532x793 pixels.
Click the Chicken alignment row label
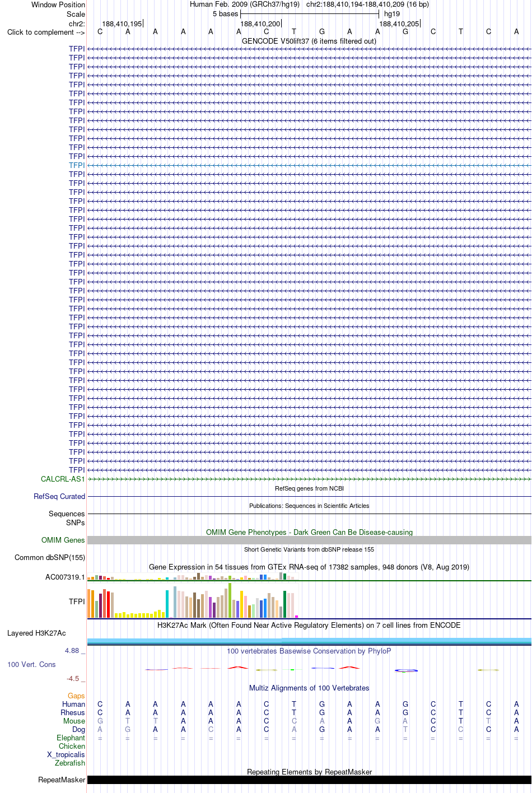[72, 746]
